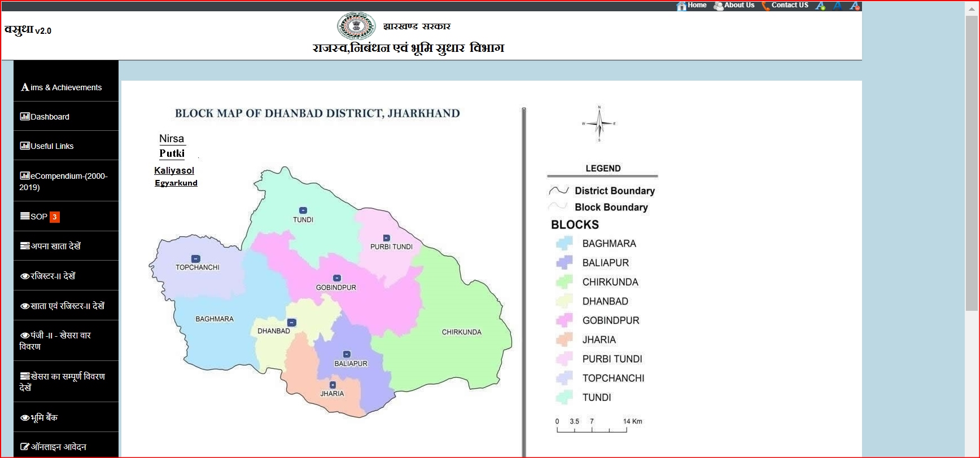Viewport: 980px width, 458px height.
Task: Reset font size with plain A icon
Action: pos(838,6)
